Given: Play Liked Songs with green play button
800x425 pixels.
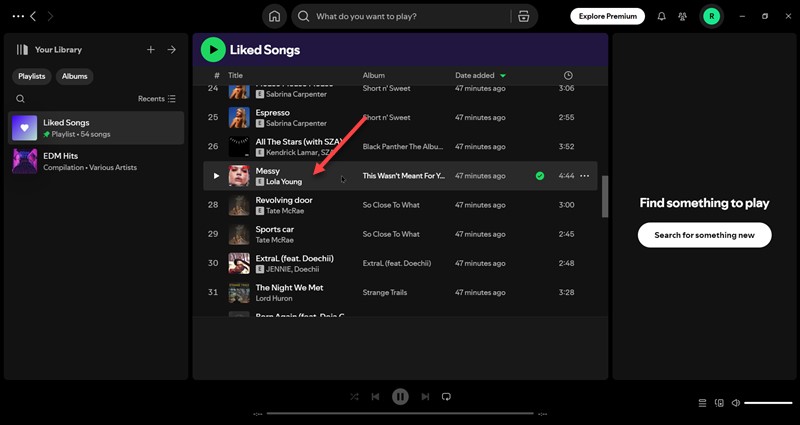Looking at the screenshot, I should click(213, 49).
